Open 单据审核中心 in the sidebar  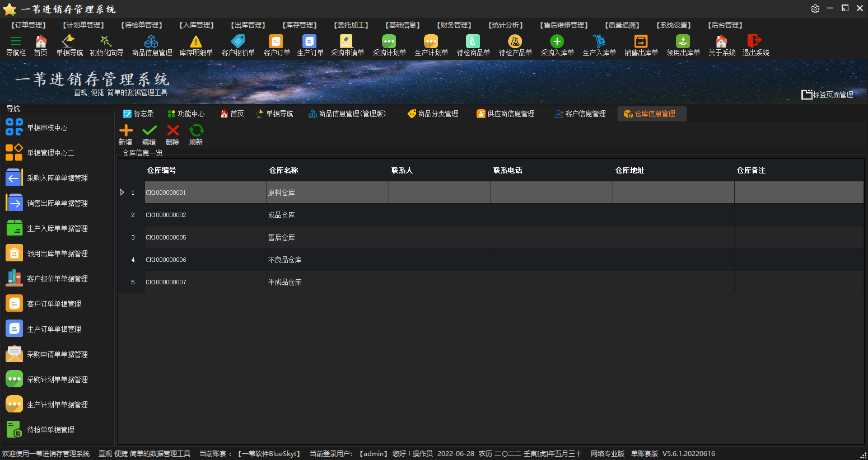pos(47,128)
